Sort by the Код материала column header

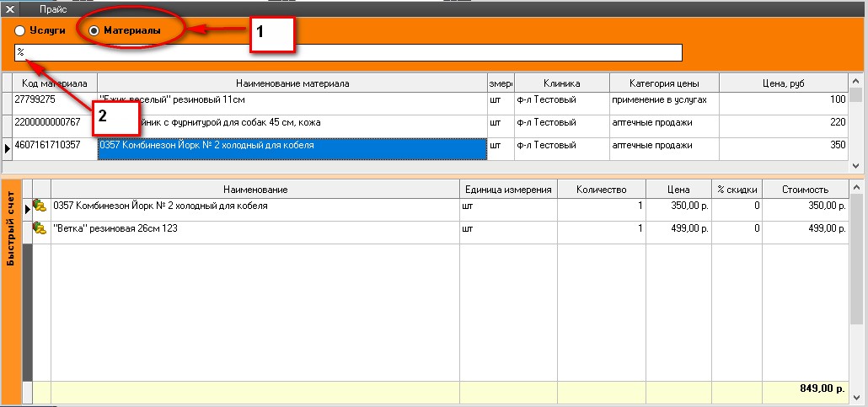point(55,83)
